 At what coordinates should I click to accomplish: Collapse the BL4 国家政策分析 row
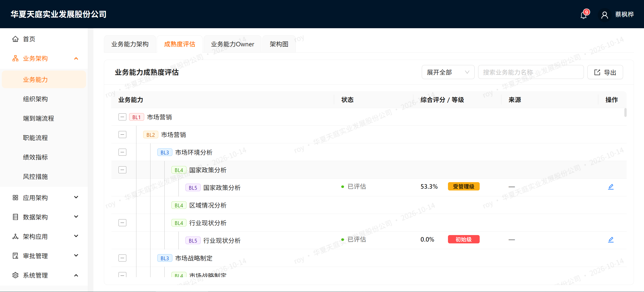pos(122,170)
